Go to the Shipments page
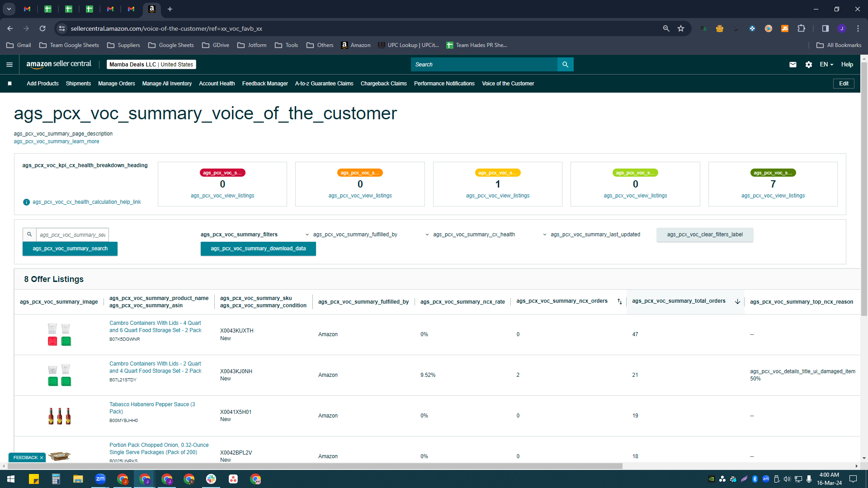This screenshot has height=488, width=868. point(78,84)
